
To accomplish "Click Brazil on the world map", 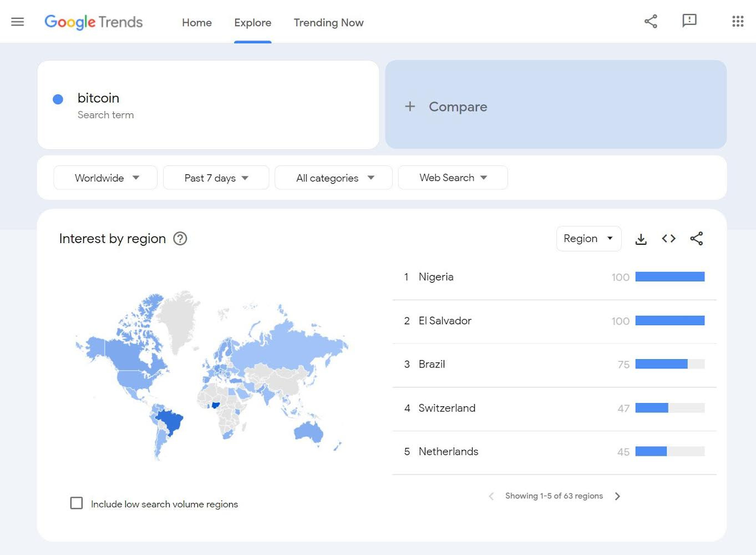I will point(171,422).
